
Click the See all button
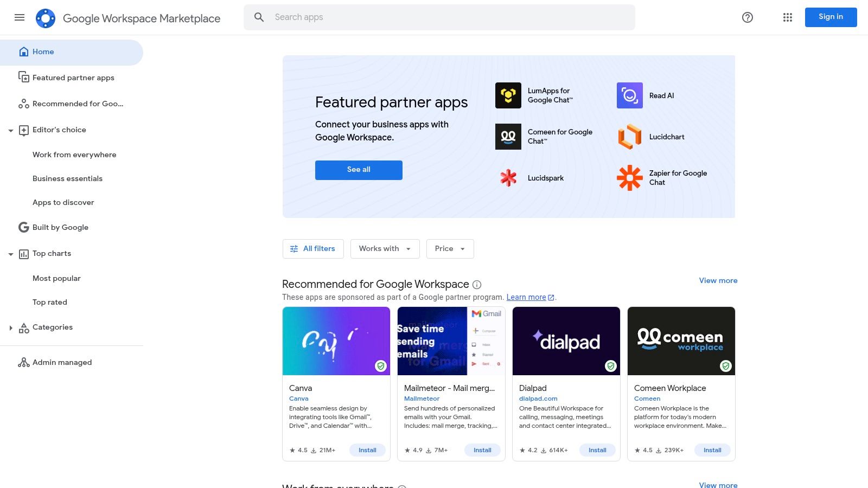pos(358,170)
